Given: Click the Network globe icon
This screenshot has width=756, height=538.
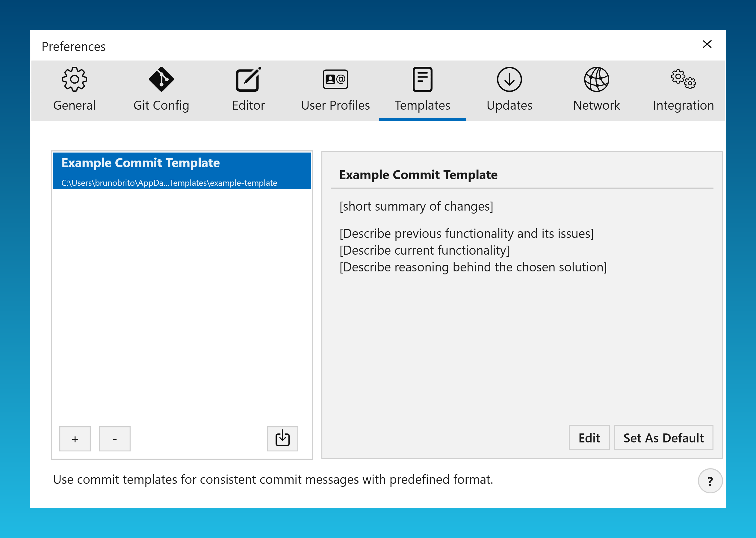Looking at the screenshot, I should (596, 79).
